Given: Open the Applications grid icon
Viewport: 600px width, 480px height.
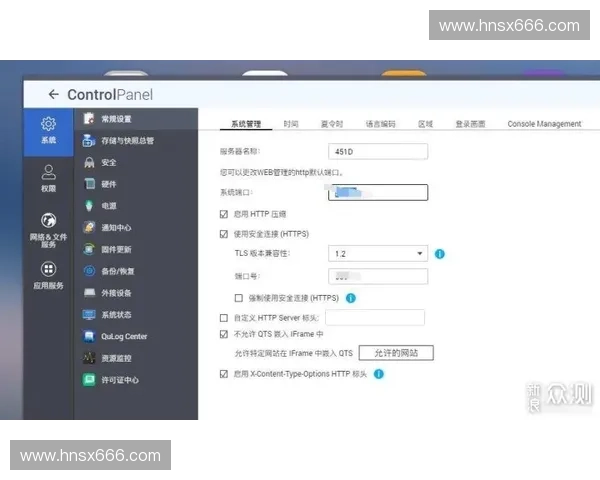Looking at the screenshot, I should click(x=49, y=269).
